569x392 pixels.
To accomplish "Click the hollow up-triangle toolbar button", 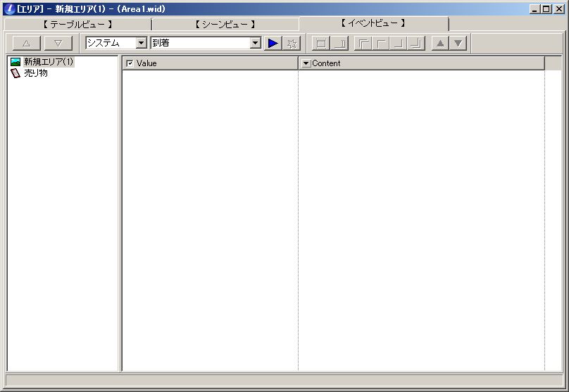I will pyautogui.click(x=27, y=43).
